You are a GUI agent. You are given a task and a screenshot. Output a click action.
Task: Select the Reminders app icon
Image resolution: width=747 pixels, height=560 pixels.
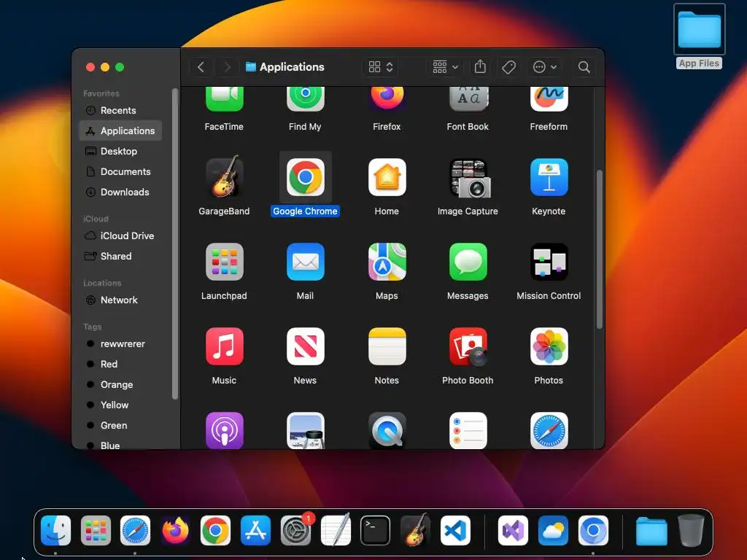click(468, 430)
